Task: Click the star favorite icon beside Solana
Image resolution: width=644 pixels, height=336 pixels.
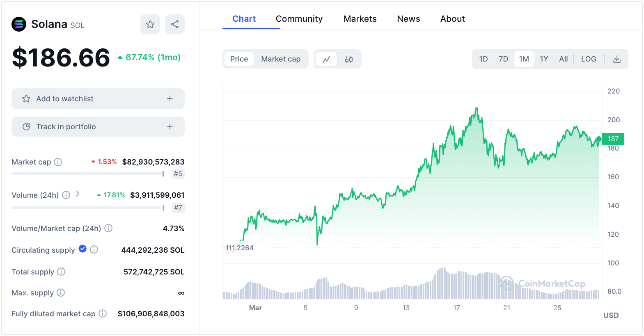Action: point(150,25)
